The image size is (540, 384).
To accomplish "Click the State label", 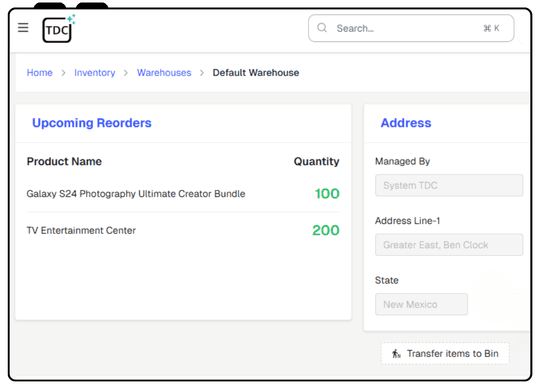I will click(387, 280).
